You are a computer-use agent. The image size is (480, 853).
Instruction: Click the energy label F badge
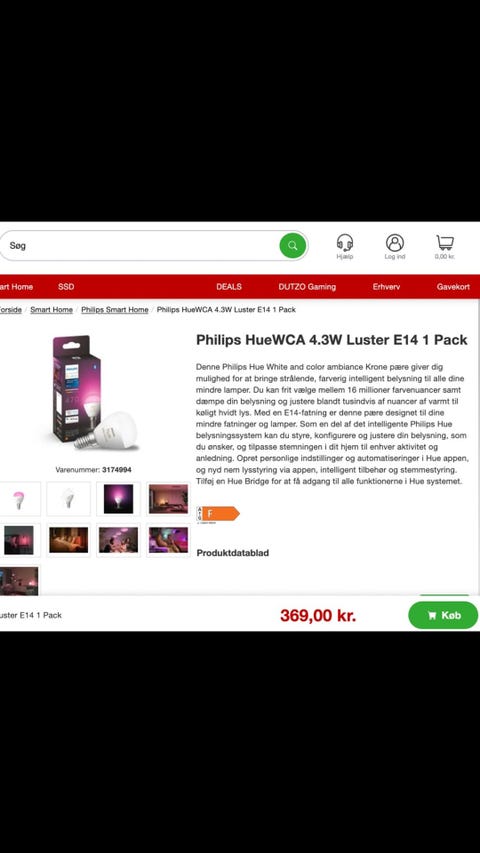218,514
